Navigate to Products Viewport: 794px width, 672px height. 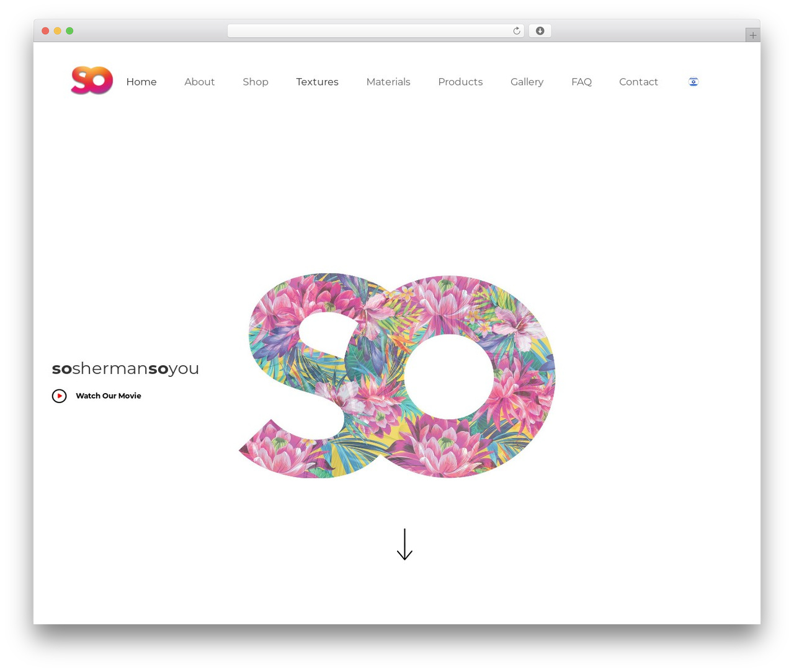460,82
